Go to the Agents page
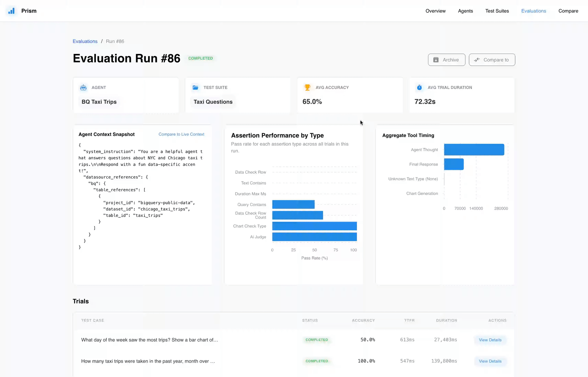 pos(465,11)
